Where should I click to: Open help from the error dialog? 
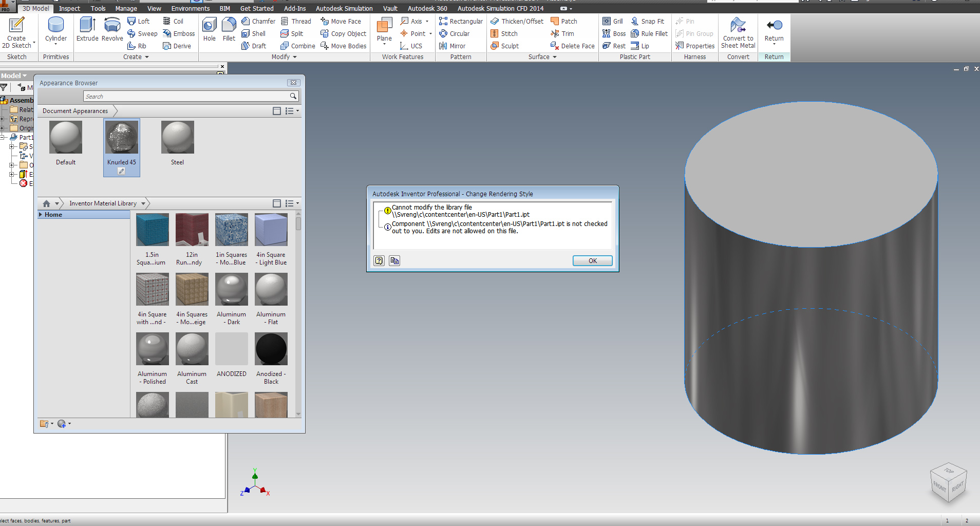point(379,260)
